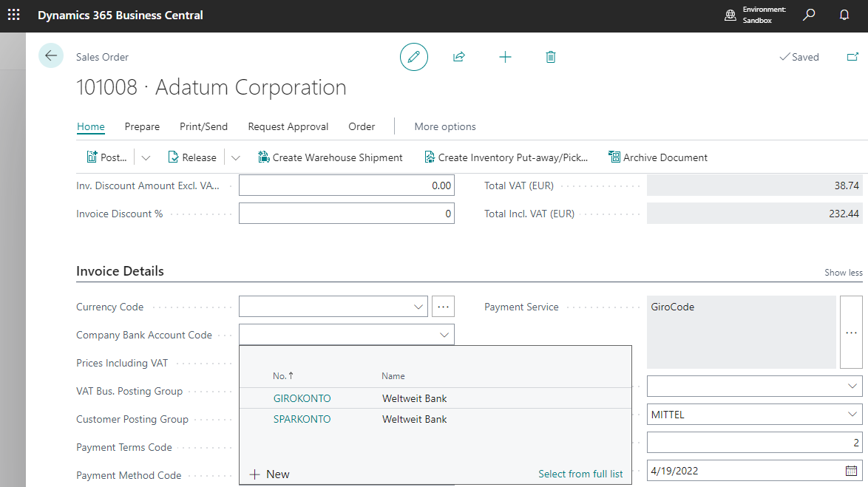The image size is (868, 487).
Task: Open the Currency Code dropdown
Action: (418, 307)
